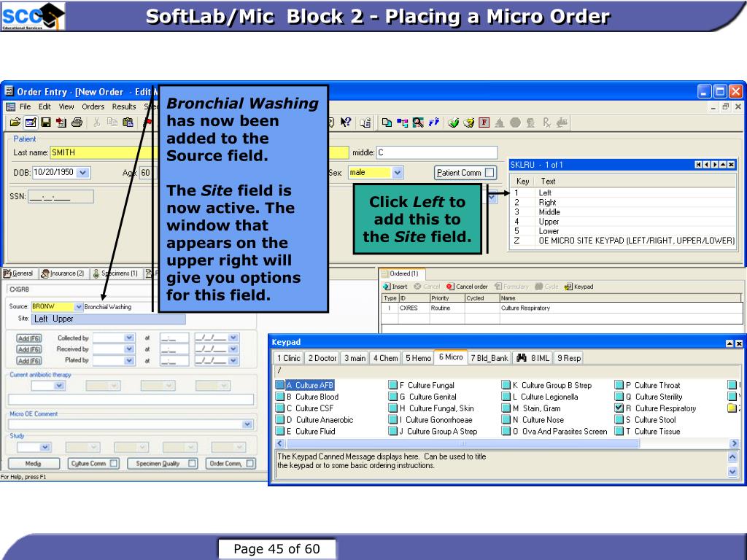Check the F Culture Fungal box

[392, 385]
